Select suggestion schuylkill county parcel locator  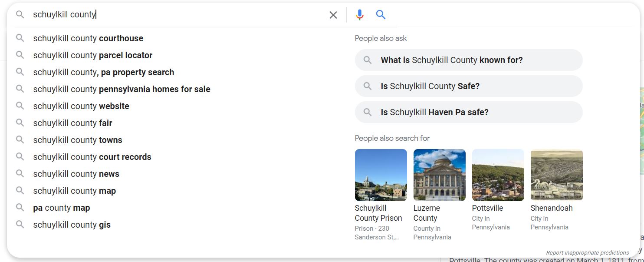92,55
